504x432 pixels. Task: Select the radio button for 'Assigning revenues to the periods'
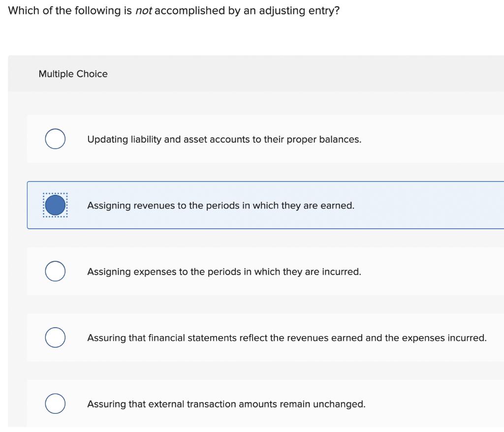tap(55, 205)
